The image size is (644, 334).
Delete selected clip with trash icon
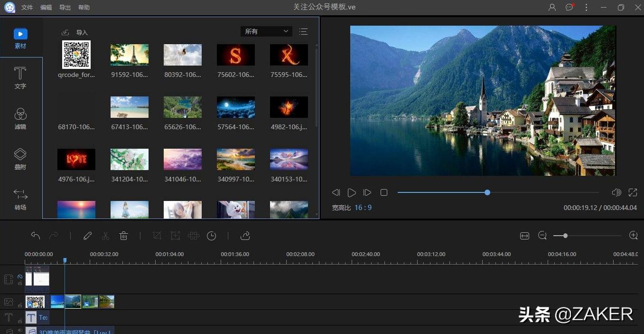coord(123,236)
